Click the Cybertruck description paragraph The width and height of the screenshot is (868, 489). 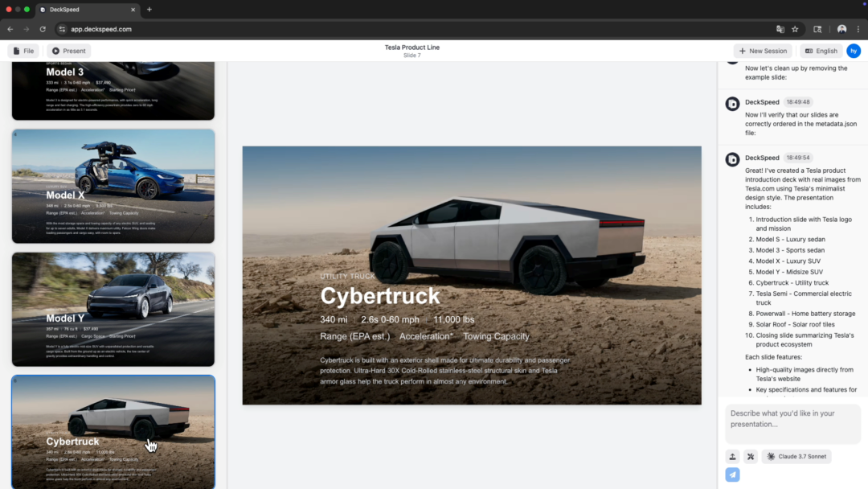pos(445,371)
